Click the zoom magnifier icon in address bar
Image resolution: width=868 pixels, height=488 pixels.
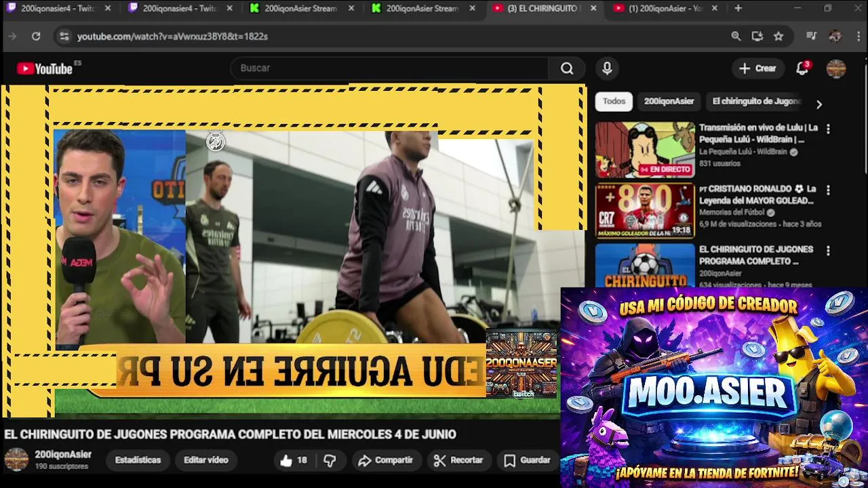point(736,36)
